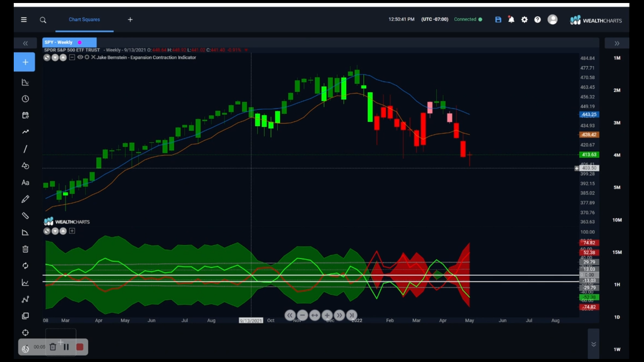Viewport: 644px width, 362px height.
Task: Select the 10M timeframe
Action: (617, 220)
